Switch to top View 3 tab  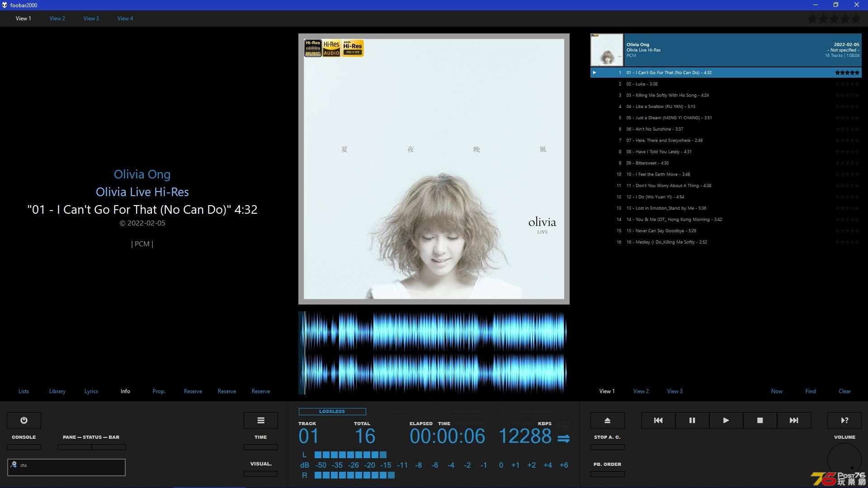91,19
